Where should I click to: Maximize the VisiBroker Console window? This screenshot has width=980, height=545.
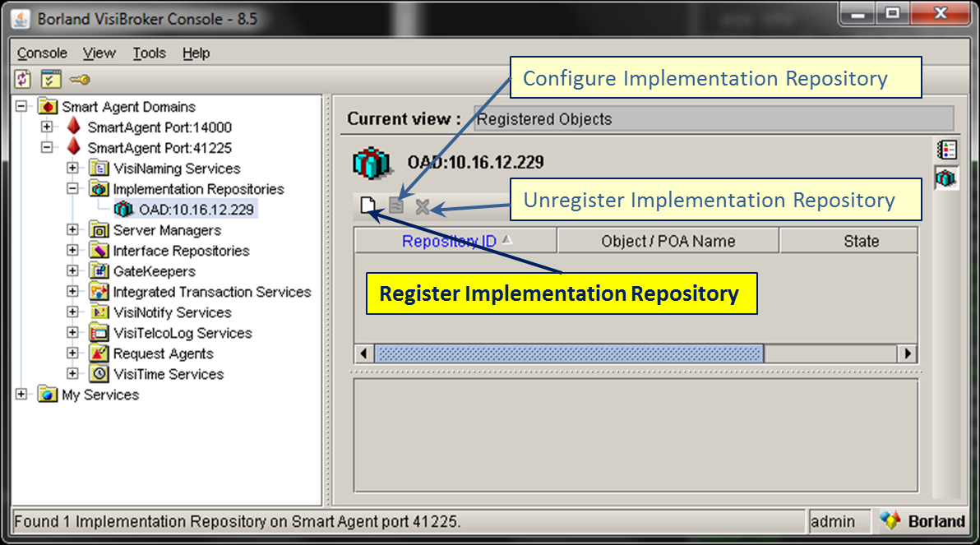[893, 13]
